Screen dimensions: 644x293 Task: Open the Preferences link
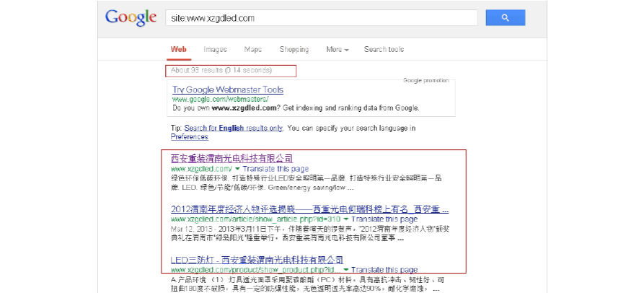click(x=189, y=136)
